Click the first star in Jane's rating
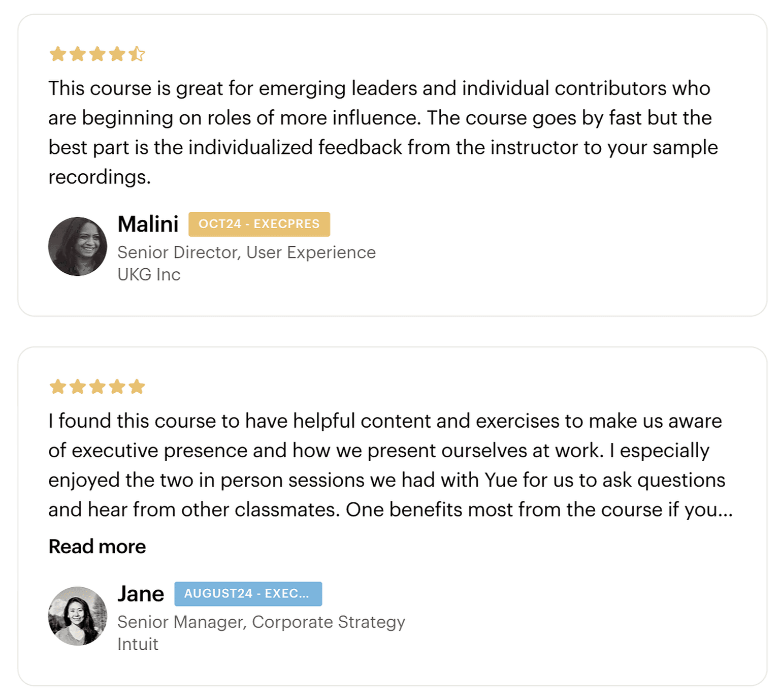Viewport: 780px width, 700px height. pos(58,387)
